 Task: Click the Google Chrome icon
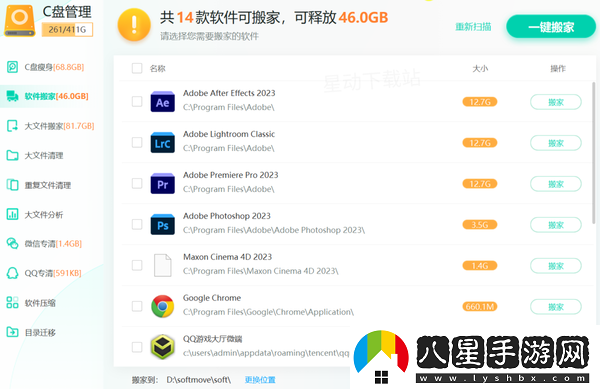pos(163,306)
